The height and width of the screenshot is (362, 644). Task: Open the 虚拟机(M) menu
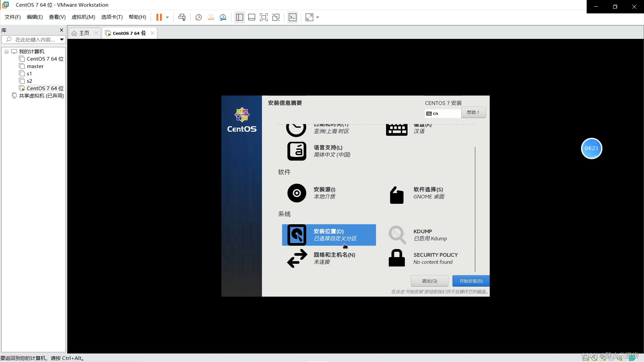point(83,17)
